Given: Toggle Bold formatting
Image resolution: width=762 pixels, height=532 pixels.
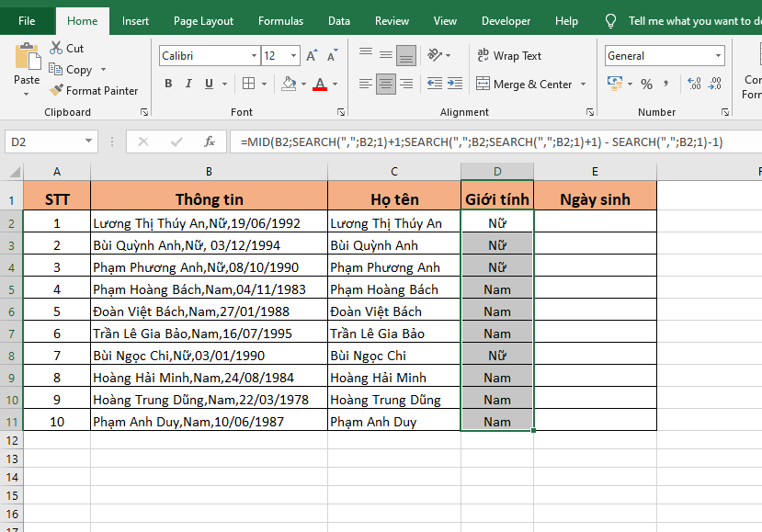Looking at the screenshot, I should [168, 84].
